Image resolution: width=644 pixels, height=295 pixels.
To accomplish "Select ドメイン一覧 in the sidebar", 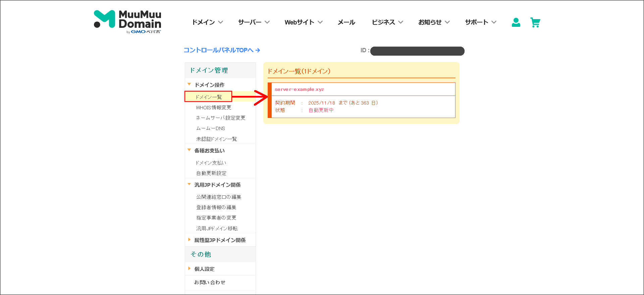I will click(208, 97).
